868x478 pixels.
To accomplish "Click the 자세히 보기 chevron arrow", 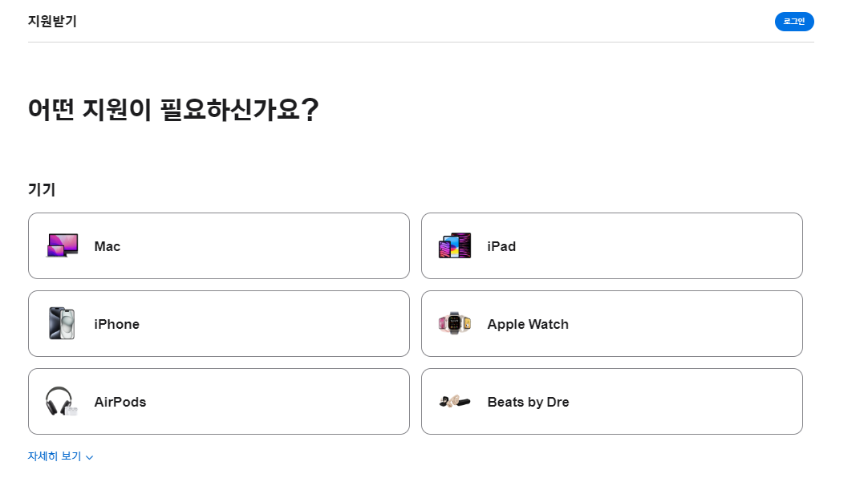I will (89, 456).
